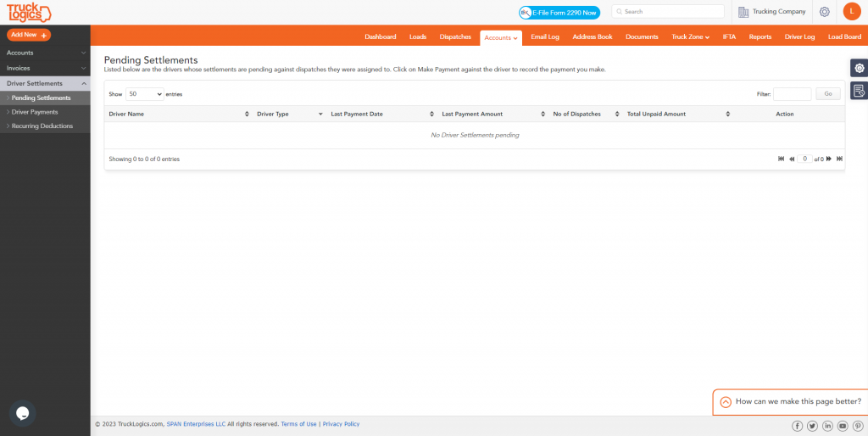
Task: Open the IFTA tab
Action: (729, 37)
